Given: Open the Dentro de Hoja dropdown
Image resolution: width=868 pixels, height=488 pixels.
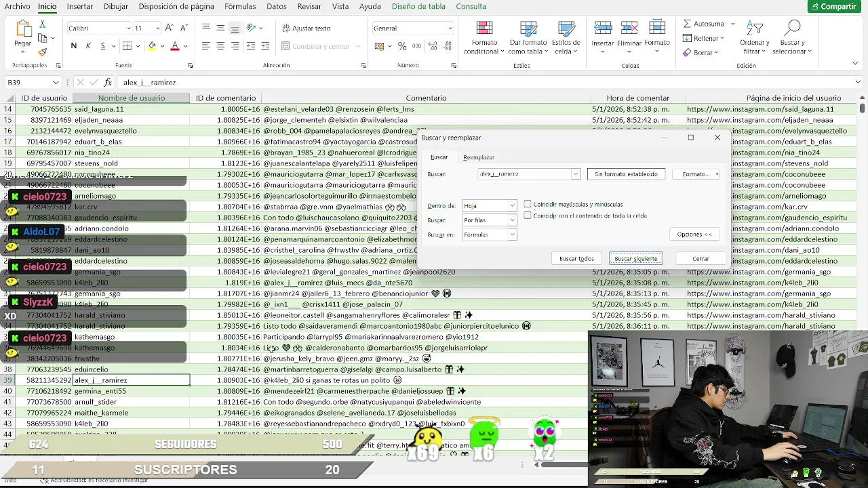Looking at the screenshot, I should click(512, 205).
